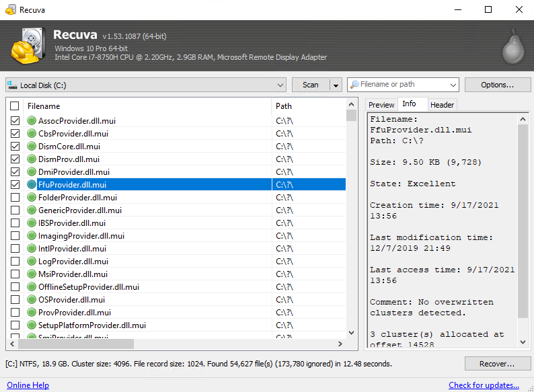The image size is (534, 392).
Task: Select the ImagingProvider.dll.mui file row
Action: [176, 236]
